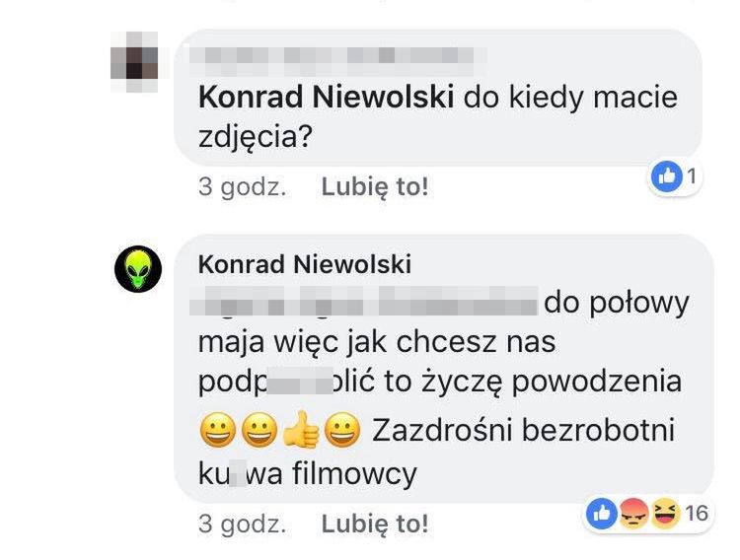The image size is (740, 560).
Task: Click the first grinning emoji in the reply
Action: point(218,430)
